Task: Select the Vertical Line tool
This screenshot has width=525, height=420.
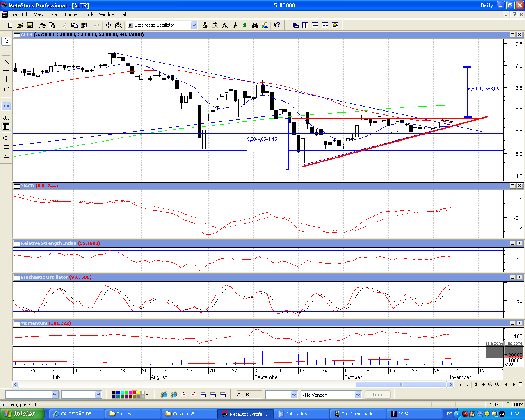Action: pyautogui.click(x=6, y=79)
